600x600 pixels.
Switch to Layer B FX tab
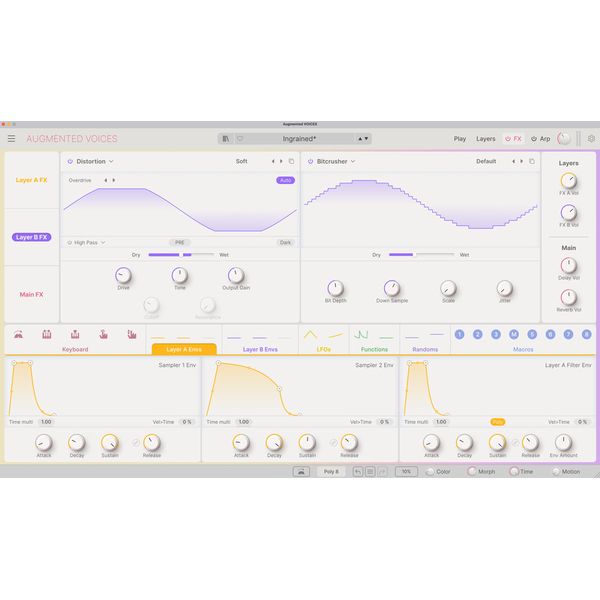click(x=31, y=237)
